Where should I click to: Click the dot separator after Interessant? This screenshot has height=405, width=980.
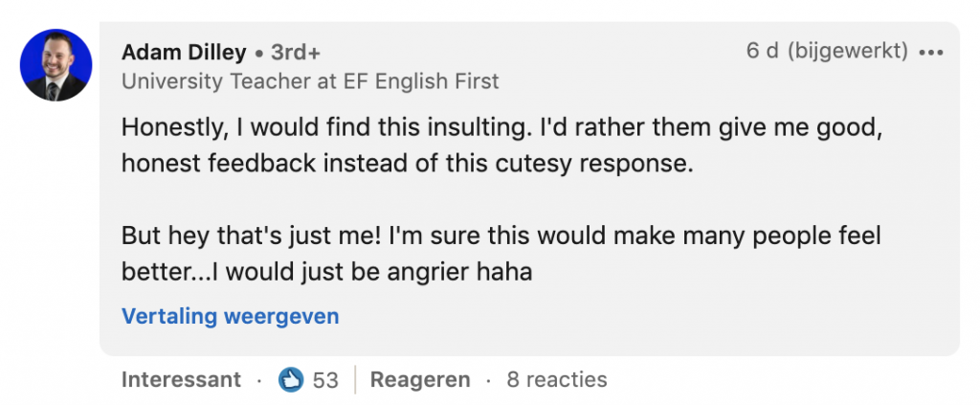[x=258, y=380]
